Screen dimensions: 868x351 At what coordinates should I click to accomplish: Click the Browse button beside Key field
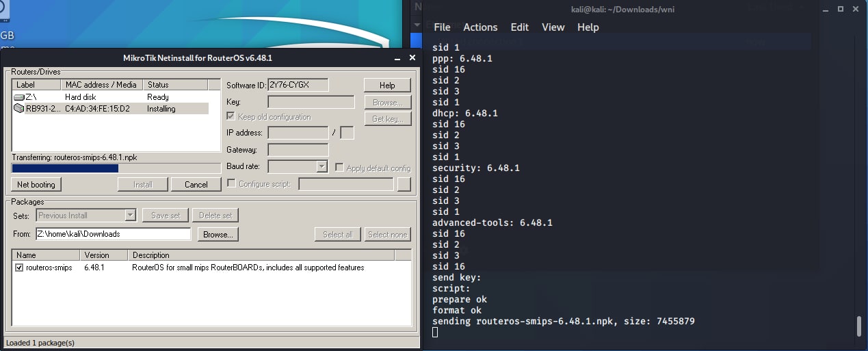click(x=387, y=103)
